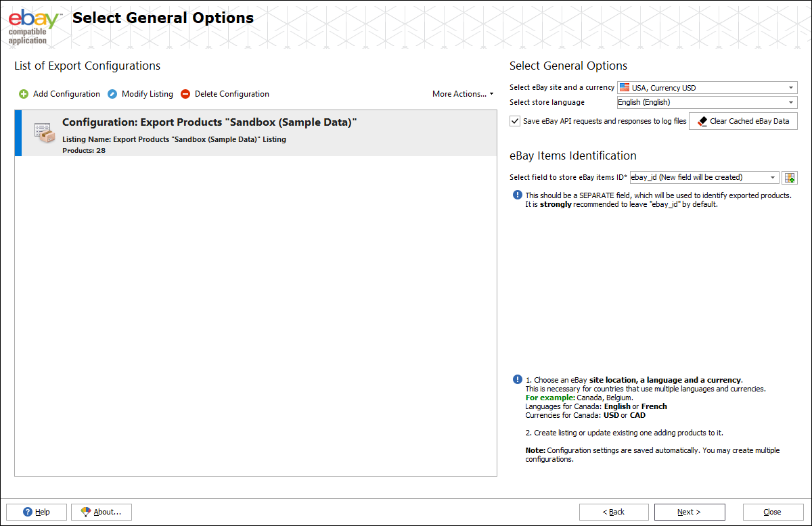The width and height of the screenshot is (812, 526).
Task: Click the configuration box icon in list
Action: (45, 133)
